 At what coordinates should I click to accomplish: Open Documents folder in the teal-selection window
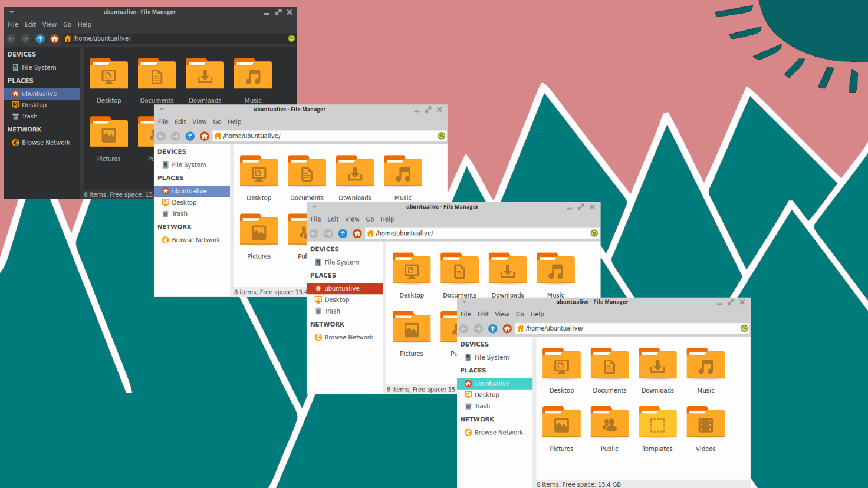tap(610, 364)
